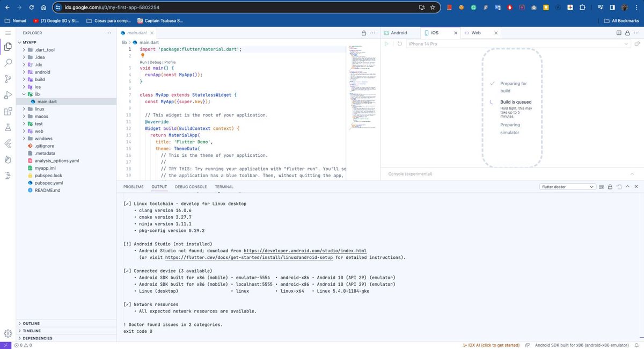Open the Source Control view
644x349 pixels.
click(x=8, y=79)
